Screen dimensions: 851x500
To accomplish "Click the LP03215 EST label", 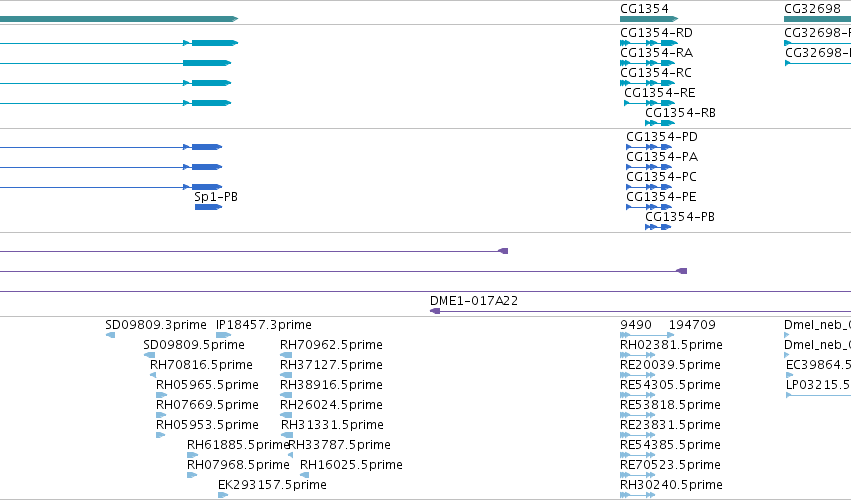I will [x=818, y=385].
